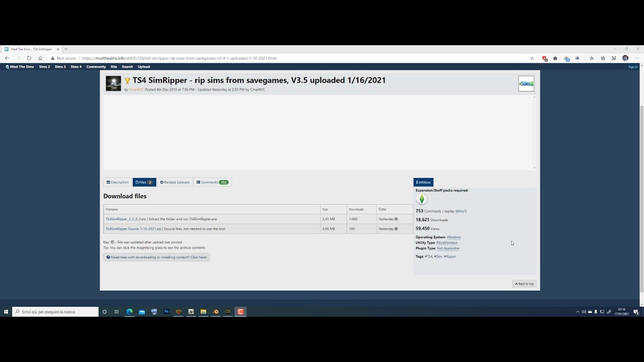Open Edge settings three-dot menu
This screenshot has width=644, height=362.
tap(637, 58)
